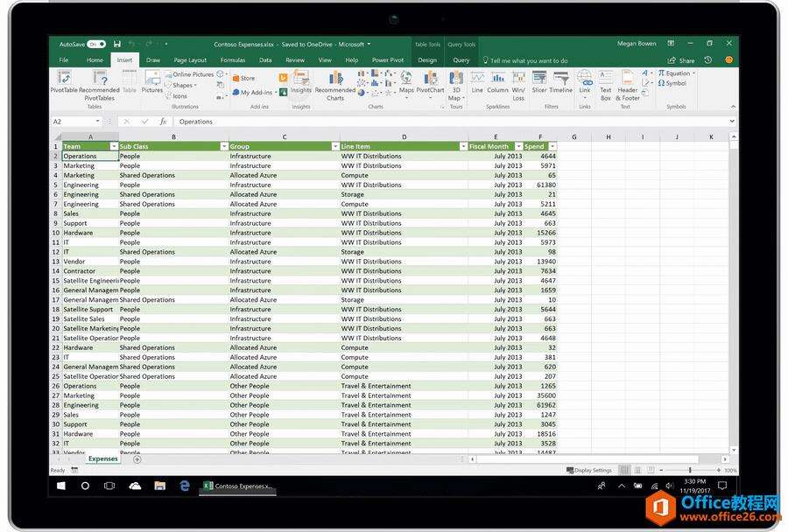Insert a Win/Loss sparkline
788x532 pixels.
pos(518,86)
